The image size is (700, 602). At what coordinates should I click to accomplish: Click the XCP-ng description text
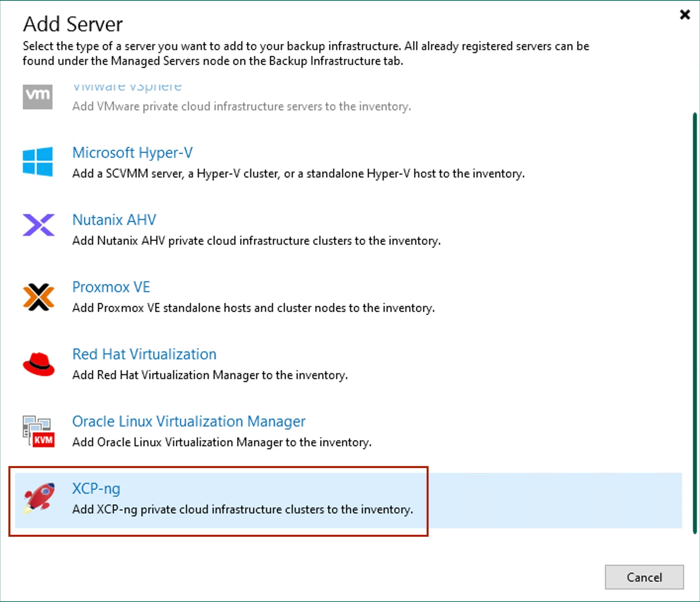[242, 510]
